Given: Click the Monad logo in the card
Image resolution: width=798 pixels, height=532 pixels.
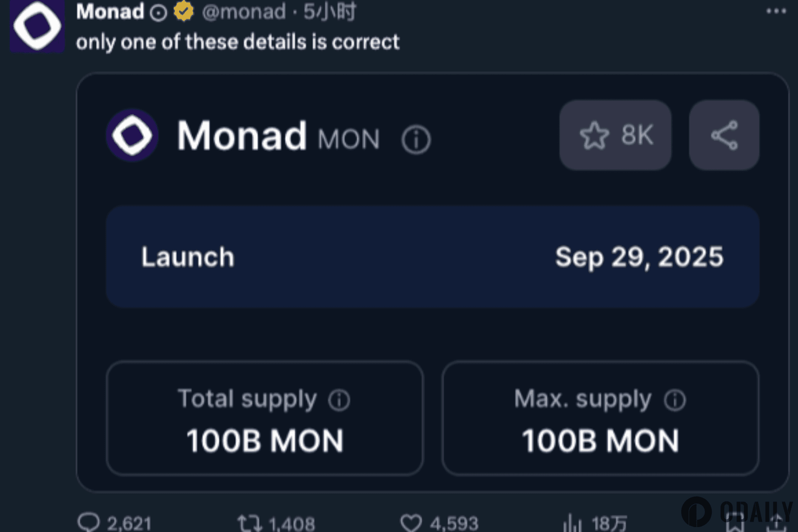Looking at the screenshot, I should 132,135.
